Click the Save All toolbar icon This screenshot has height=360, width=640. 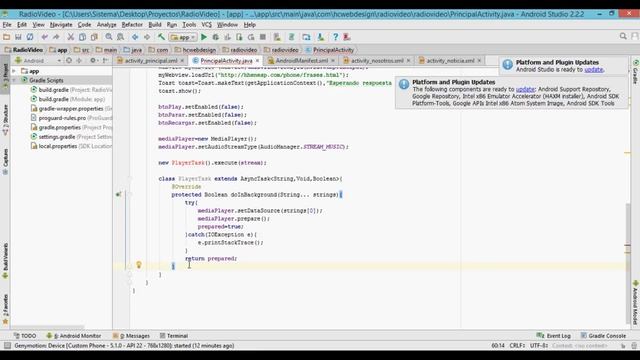pos(18,37)
